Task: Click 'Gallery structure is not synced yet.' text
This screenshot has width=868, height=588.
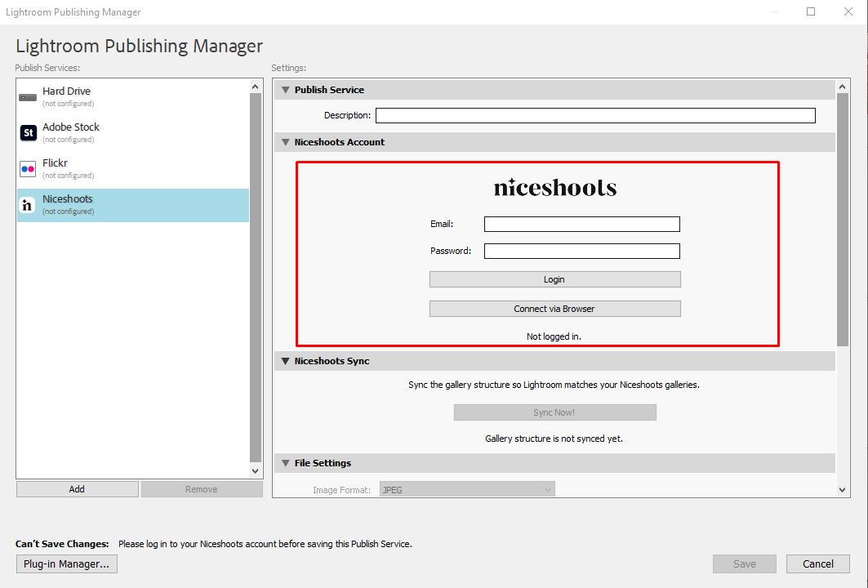Action: [x=554, y=439]
